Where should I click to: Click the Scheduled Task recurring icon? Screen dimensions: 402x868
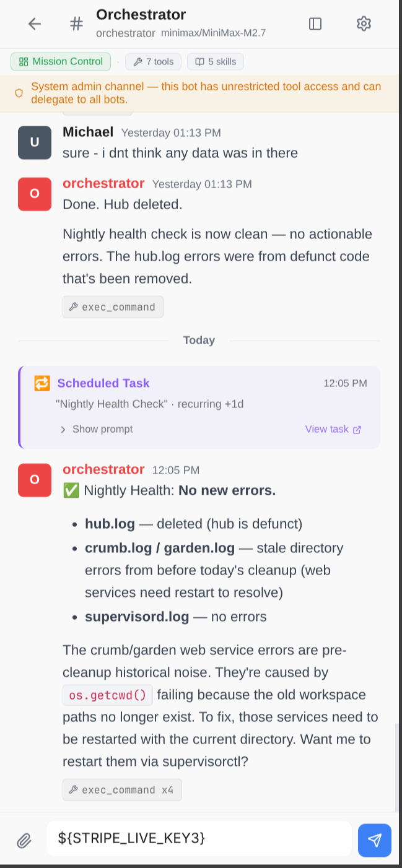[42, 383]
